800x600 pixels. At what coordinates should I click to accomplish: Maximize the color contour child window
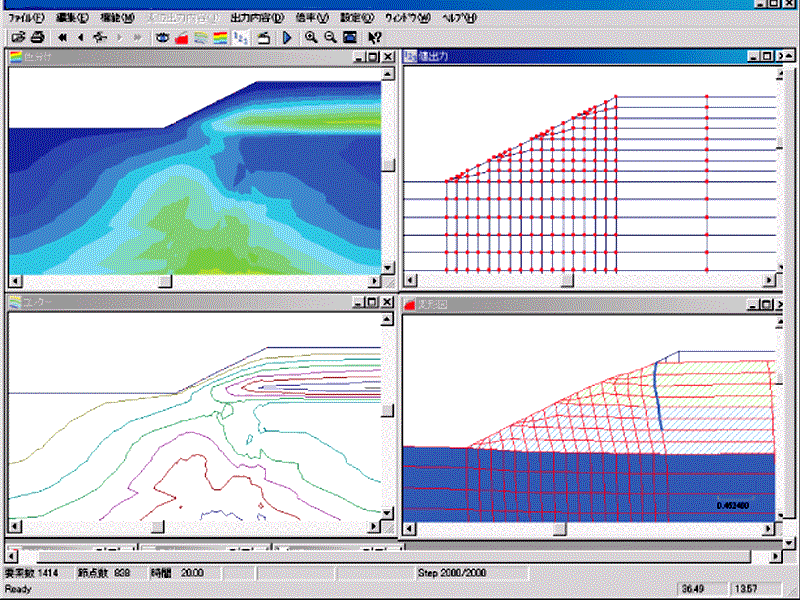pyautogui.click(x=372, y=57)
